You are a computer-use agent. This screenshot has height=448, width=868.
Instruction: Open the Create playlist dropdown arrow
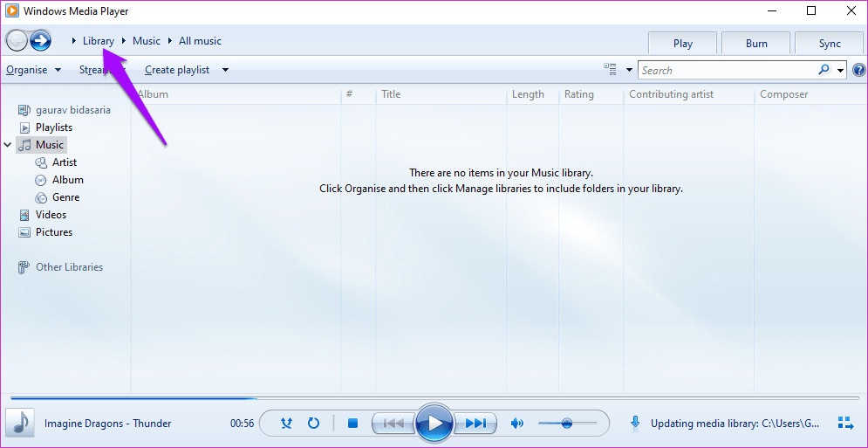(x=225, y=70)
